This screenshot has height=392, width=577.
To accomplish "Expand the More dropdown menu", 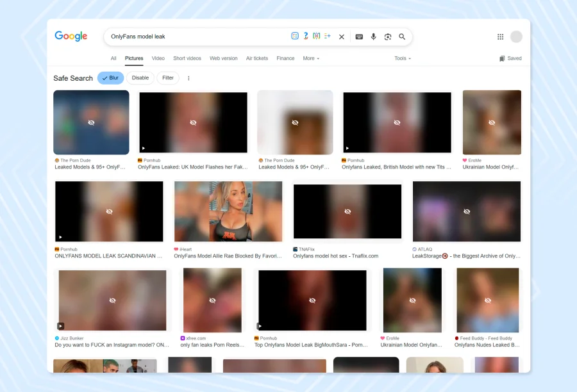I will tap(311, 58).
